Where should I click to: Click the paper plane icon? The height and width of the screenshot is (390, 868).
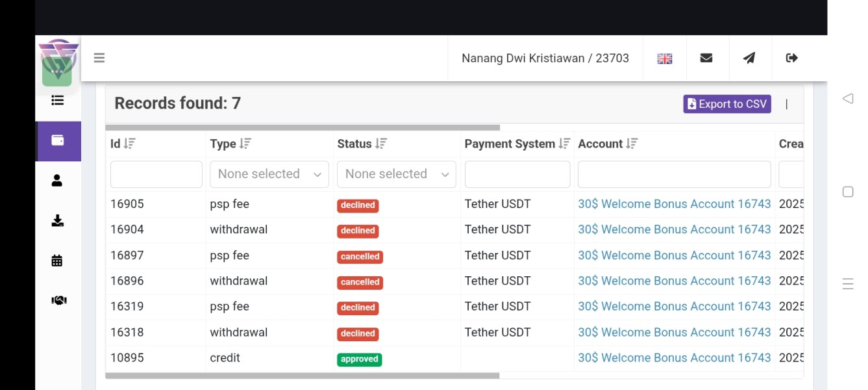749,58
